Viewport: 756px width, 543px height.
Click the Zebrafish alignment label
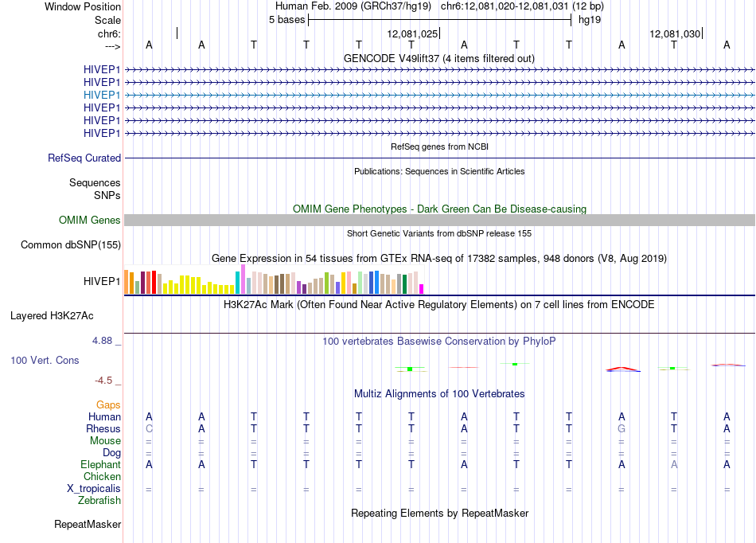[99, 501]
